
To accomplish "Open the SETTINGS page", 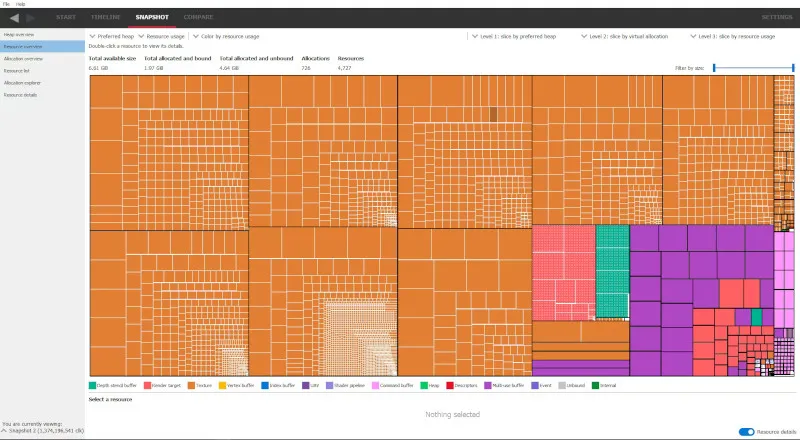I will point(777,17).
